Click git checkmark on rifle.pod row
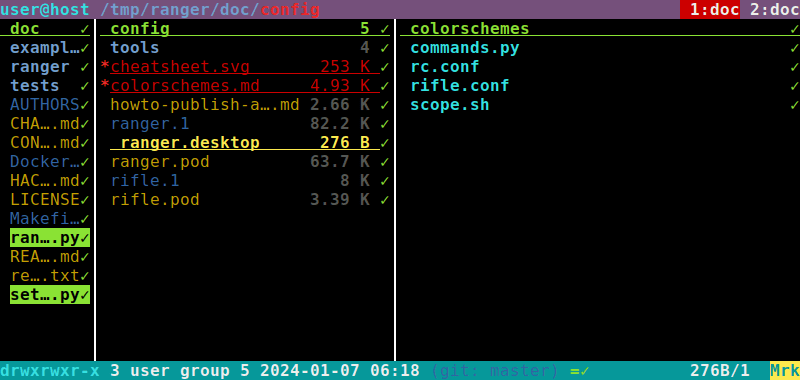 385,200
